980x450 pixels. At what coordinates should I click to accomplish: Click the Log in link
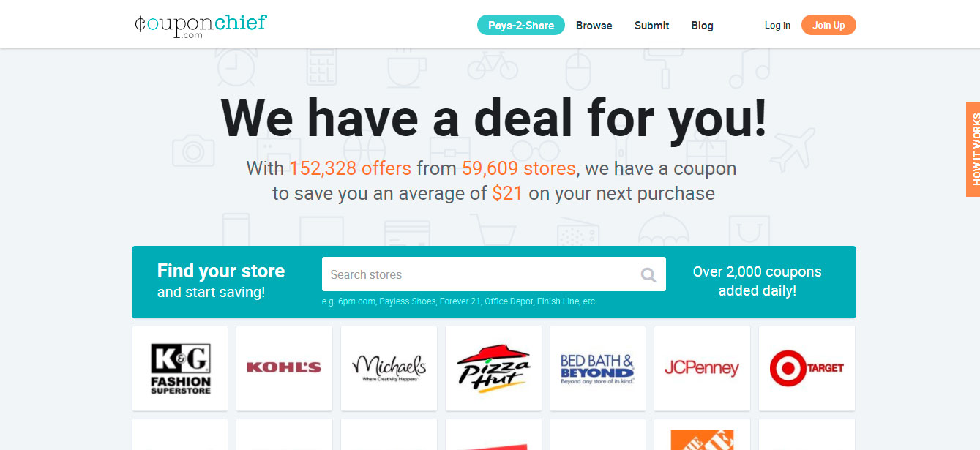pos(777,26)
